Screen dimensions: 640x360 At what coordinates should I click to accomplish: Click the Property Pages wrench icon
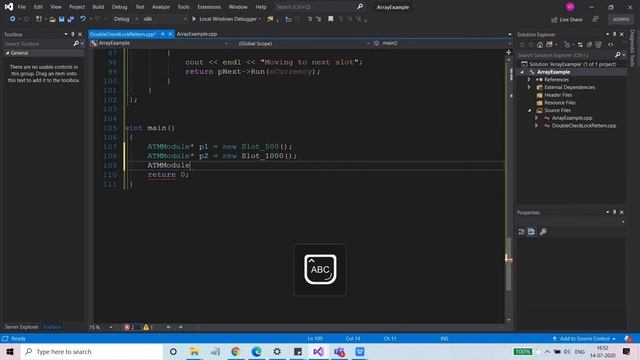(543, 231)
